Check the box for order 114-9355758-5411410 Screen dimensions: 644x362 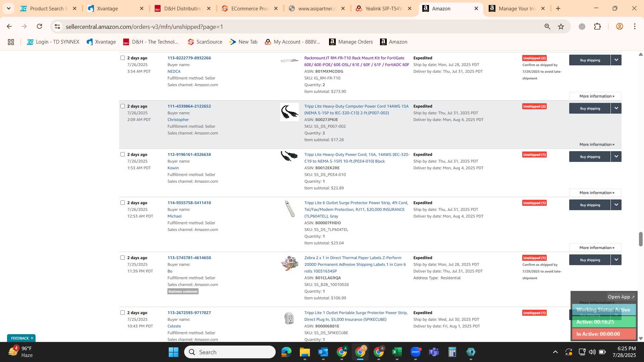[122, 203]
